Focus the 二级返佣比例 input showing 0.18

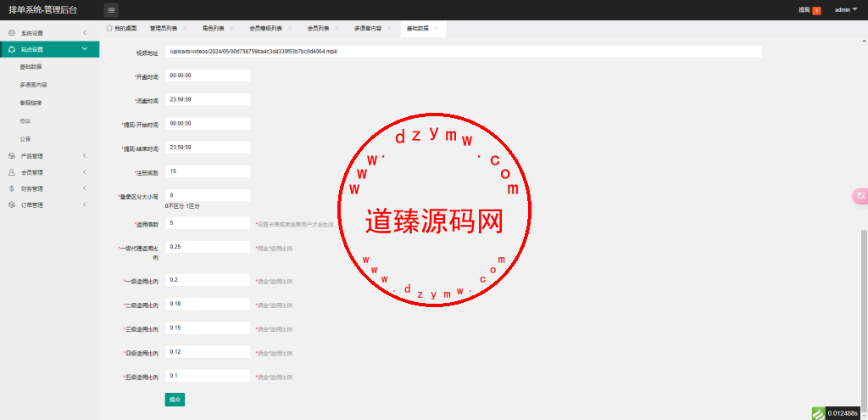click(x=208, y=304)
